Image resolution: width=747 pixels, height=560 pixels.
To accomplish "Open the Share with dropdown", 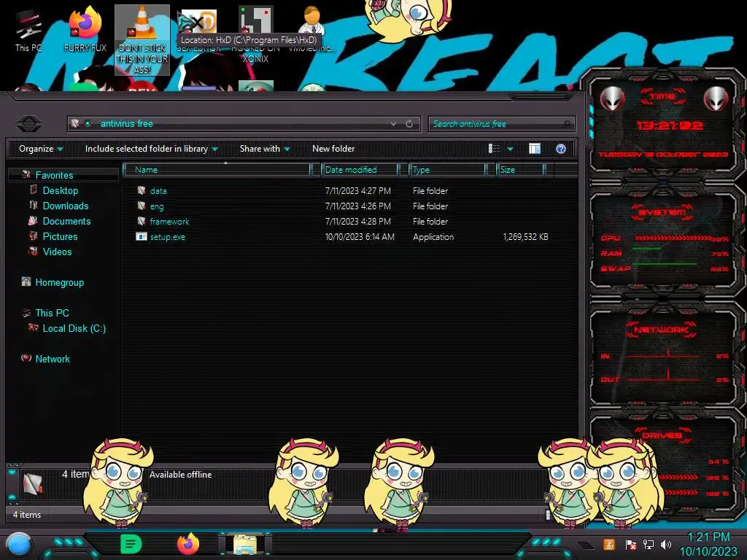I will click(265, 149).
